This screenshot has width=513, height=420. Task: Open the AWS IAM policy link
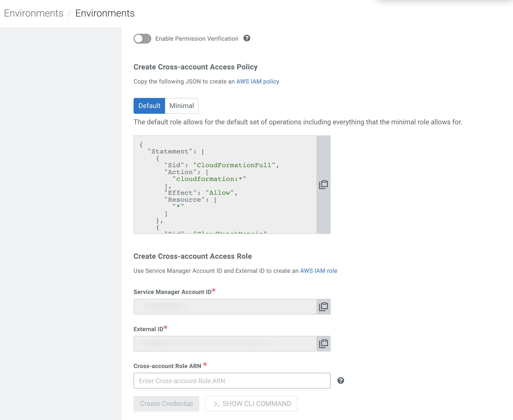pyautogui.click(x=257, y=81)
